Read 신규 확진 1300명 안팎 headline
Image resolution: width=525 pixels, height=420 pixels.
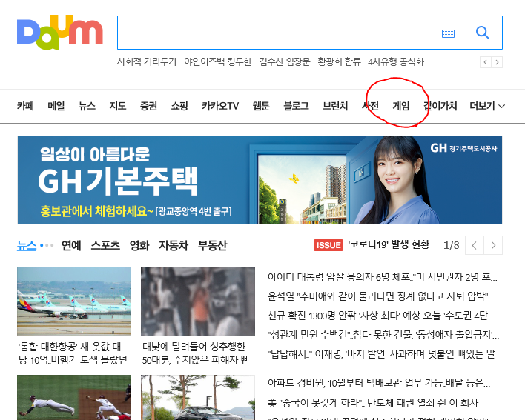coord(381,316)
